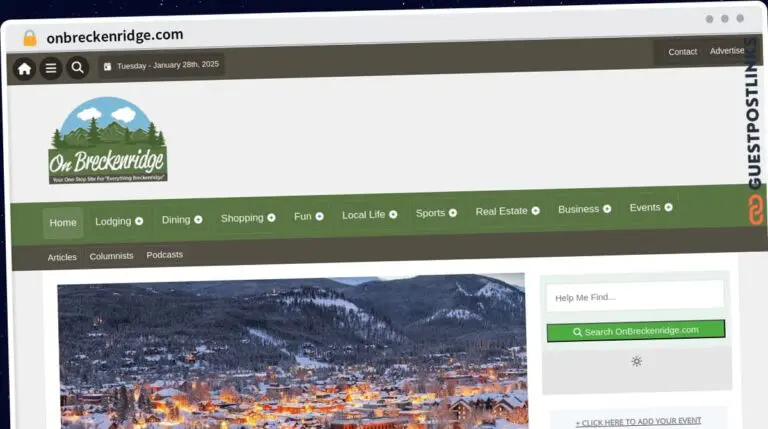
Task: Open the Lodging navigation item
Action: (113, 221)
